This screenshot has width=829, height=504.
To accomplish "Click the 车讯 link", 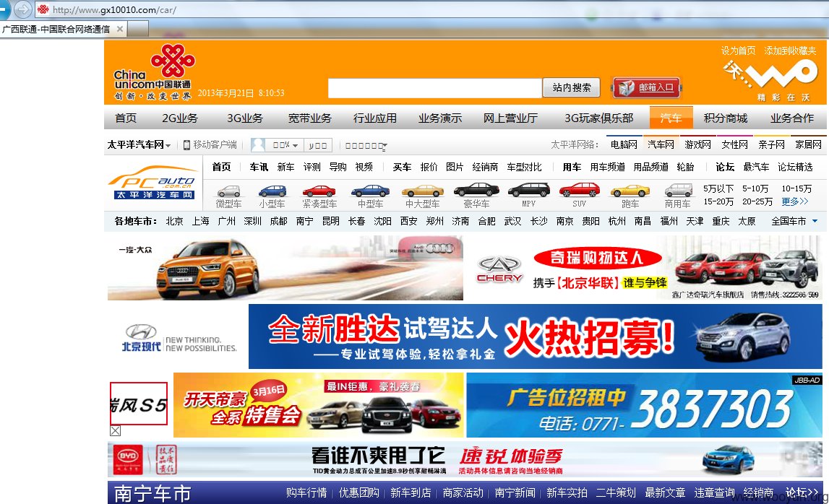I will pos(259,167).
